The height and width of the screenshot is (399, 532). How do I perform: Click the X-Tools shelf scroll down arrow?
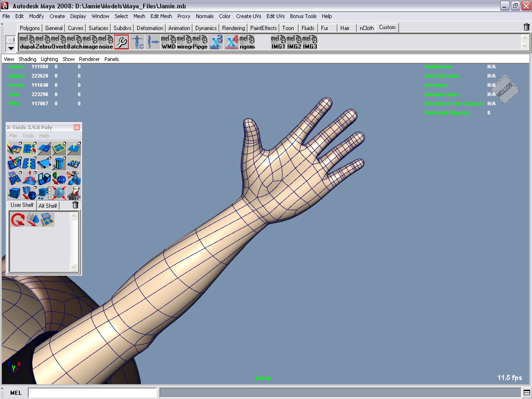point(73,267)
